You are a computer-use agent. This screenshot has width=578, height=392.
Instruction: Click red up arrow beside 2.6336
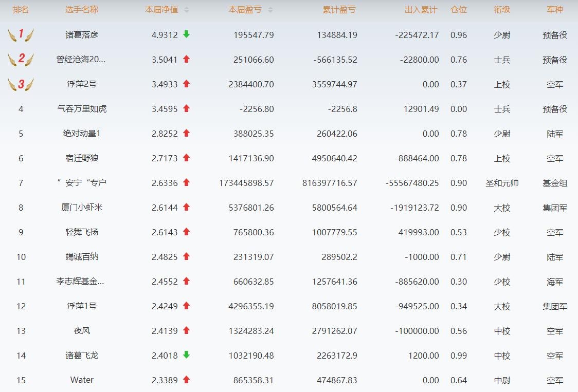tap(186, 182)
